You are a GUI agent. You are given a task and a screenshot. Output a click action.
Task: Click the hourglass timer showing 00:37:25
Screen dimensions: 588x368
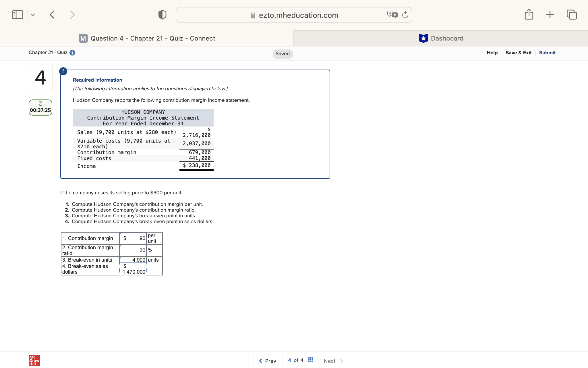(40, 107)
